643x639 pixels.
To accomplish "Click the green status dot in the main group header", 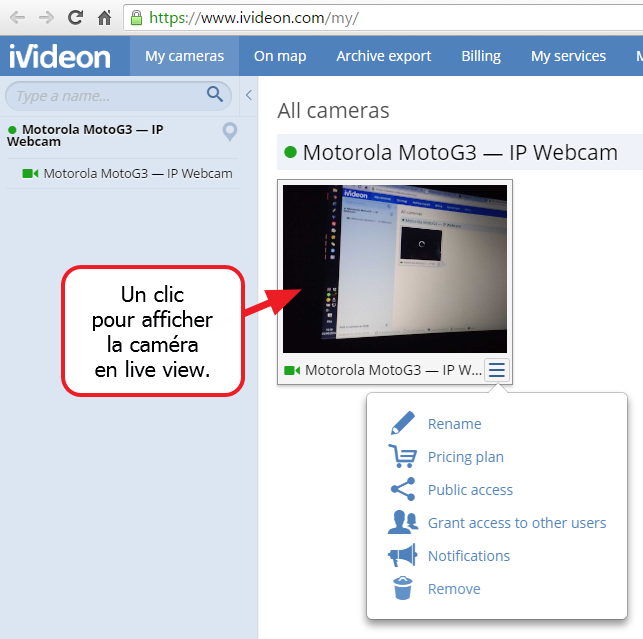I will click(290, 152).
